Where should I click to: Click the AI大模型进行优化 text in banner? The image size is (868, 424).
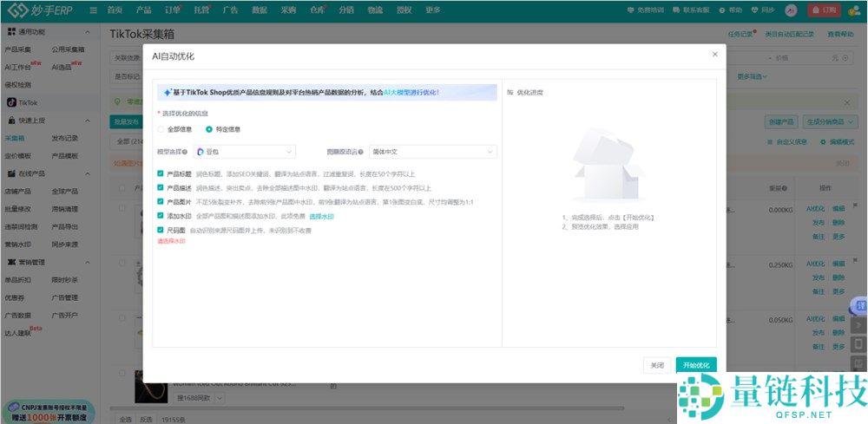pyautogui.click(x=411, y=93)
